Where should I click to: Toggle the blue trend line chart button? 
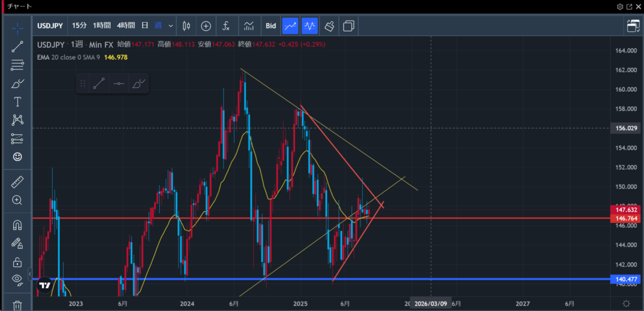click(x=291, y=26)
